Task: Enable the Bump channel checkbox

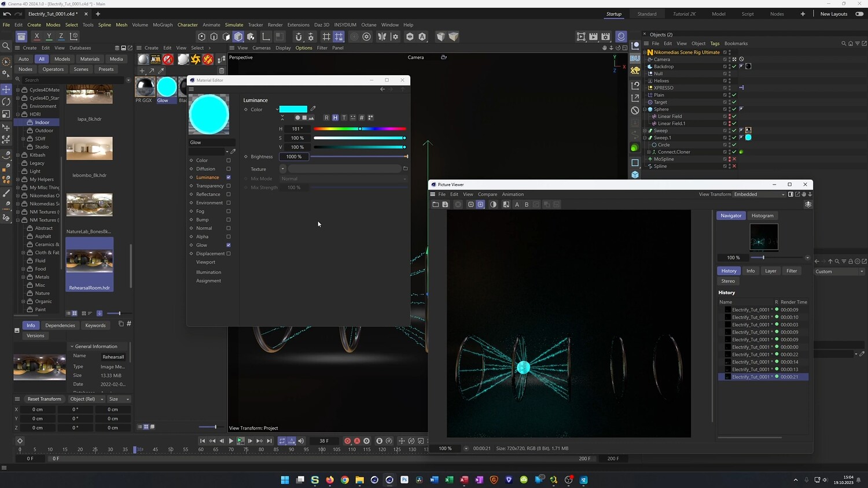Action: tap(229, 220)
